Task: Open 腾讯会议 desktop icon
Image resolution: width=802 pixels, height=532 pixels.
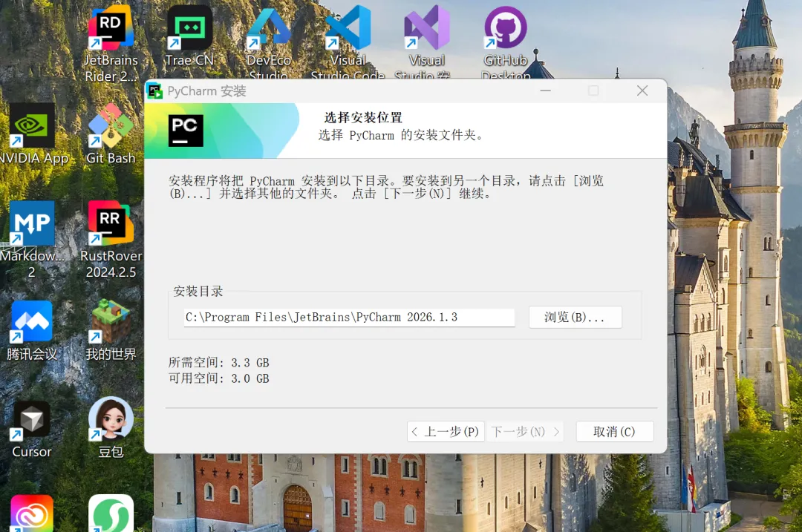Action: pyautogui.click(x=32, y=331)
